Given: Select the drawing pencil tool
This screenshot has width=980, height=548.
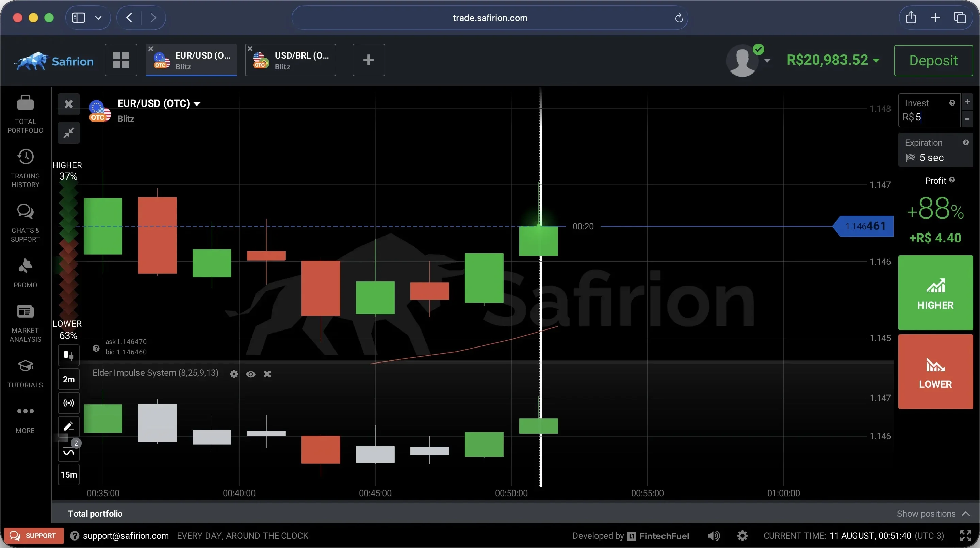Looking at the screenshot, I should (x=69, y=426).
